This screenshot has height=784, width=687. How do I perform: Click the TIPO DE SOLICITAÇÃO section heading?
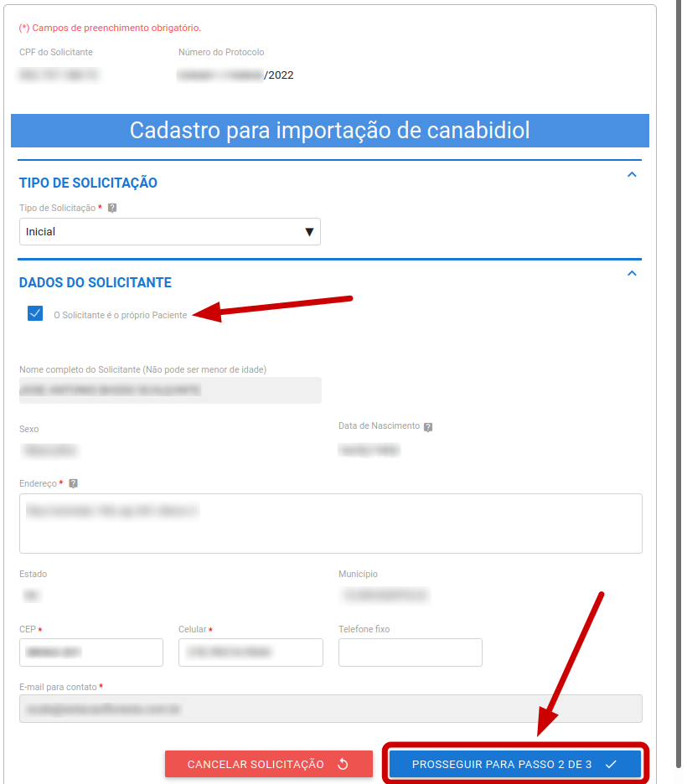click(88, 183)
